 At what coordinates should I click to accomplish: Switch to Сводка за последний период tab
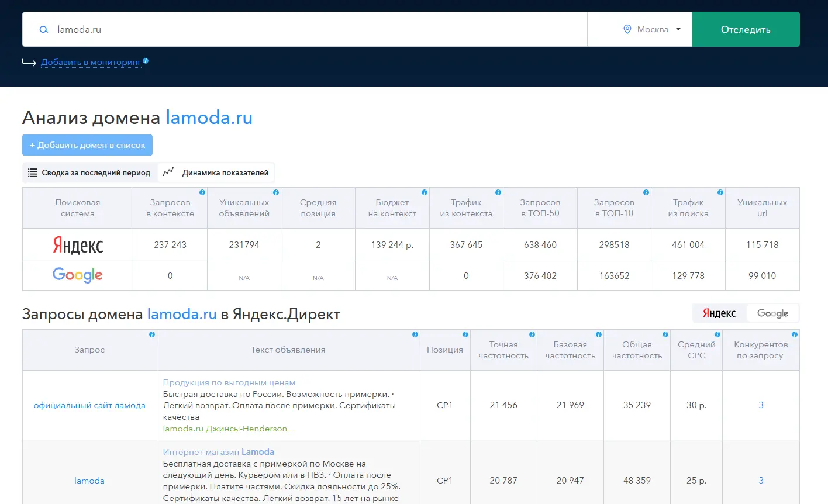coord(89,172)
